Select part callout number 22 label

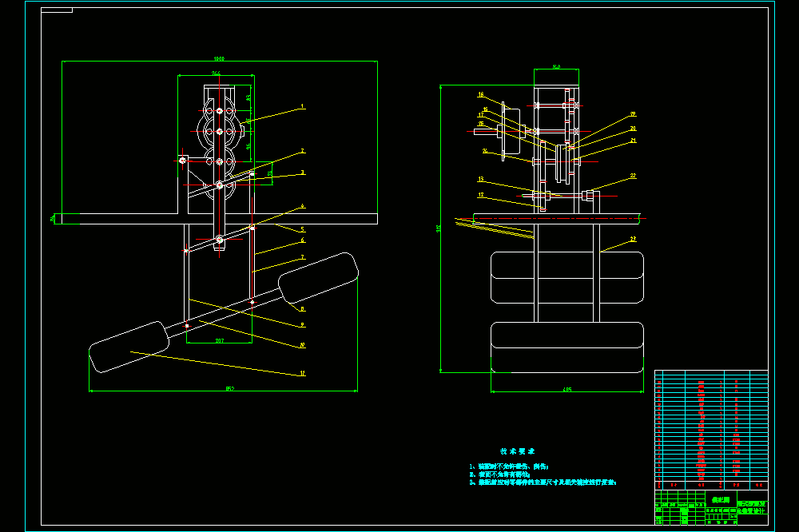[633, 176]
